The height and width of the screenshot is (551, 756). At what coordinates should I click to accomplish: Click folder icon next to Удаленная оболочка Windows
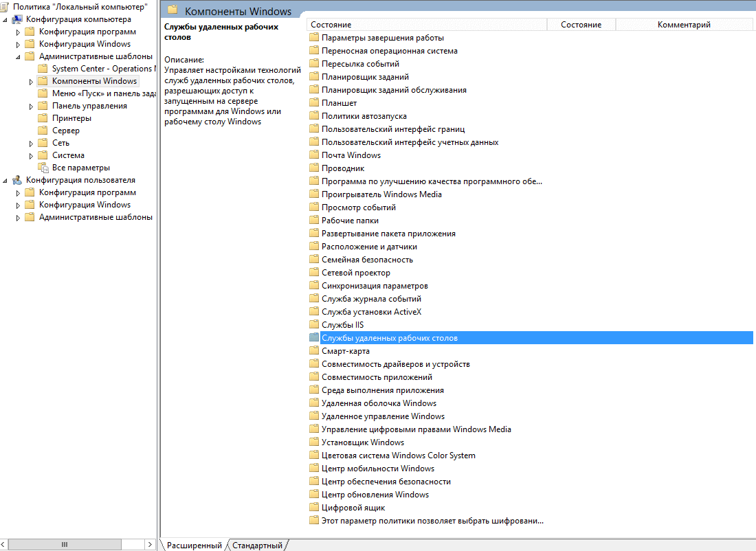click(314, 403)
